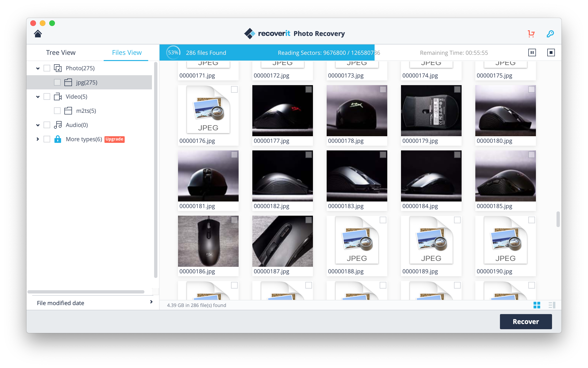
Task: Open thumbnail 00000186.jpg
Action: pos(208,241)
